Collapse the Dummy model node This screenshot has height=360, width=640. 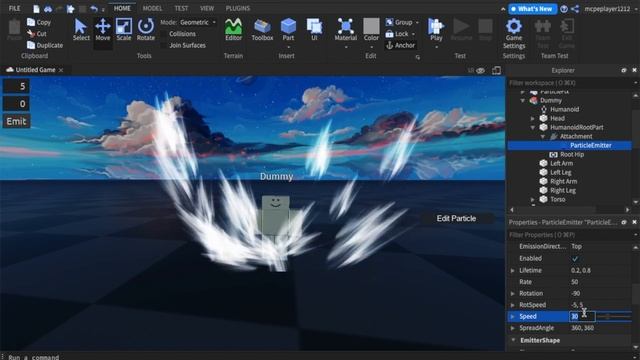point(522,100)
